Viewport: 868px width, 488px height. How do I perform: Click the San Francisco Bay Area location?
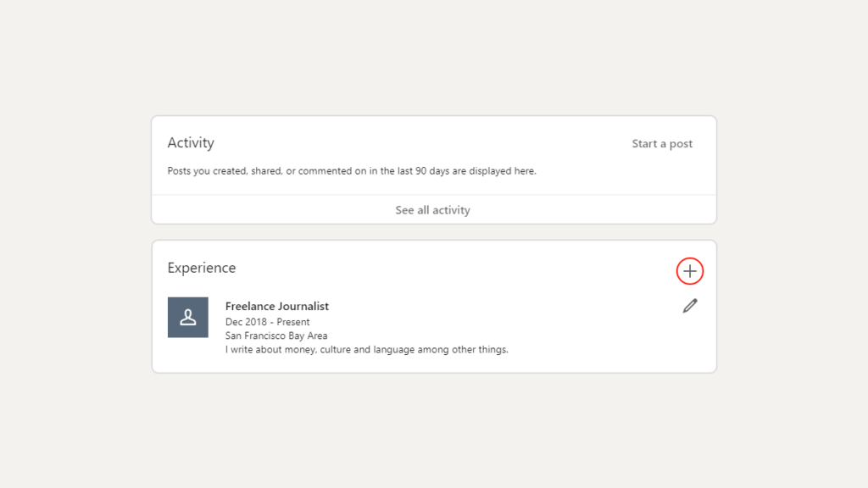[276, 335]
